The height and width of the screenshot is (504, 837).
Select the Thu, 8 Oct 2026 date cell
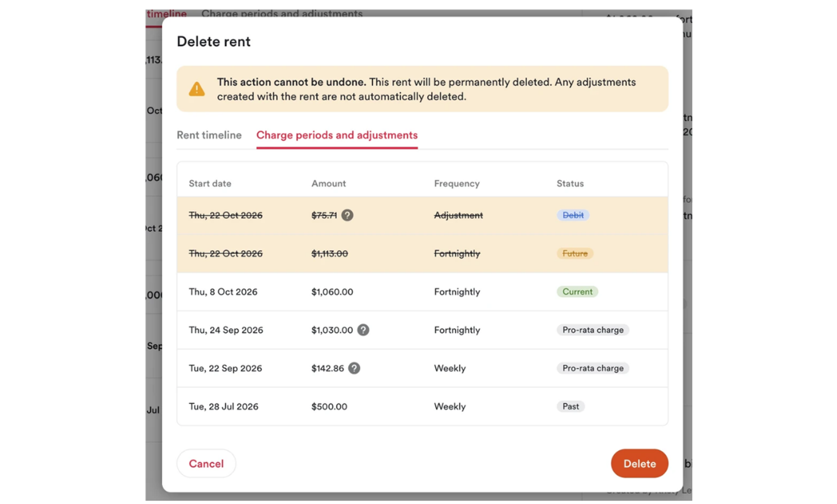pos(223,292)
